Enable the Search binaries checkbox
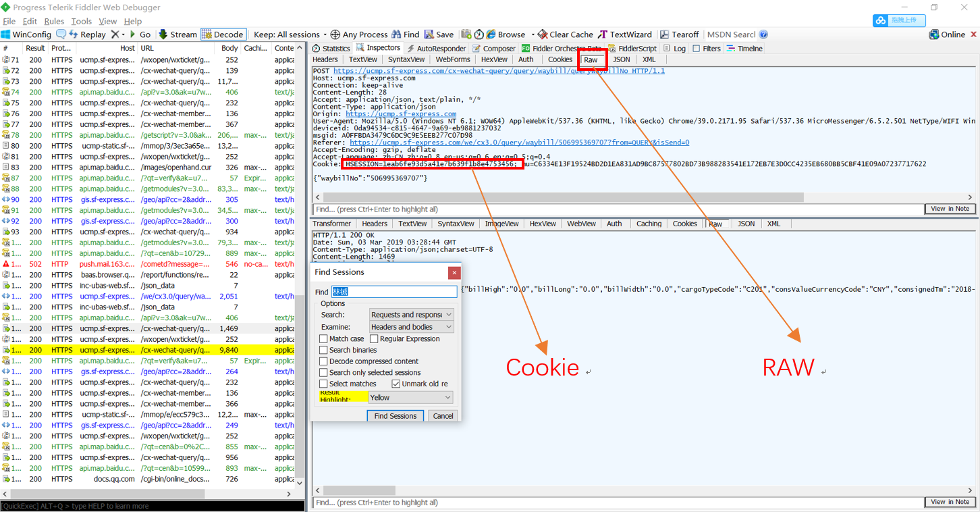 (x=323, y=350)
